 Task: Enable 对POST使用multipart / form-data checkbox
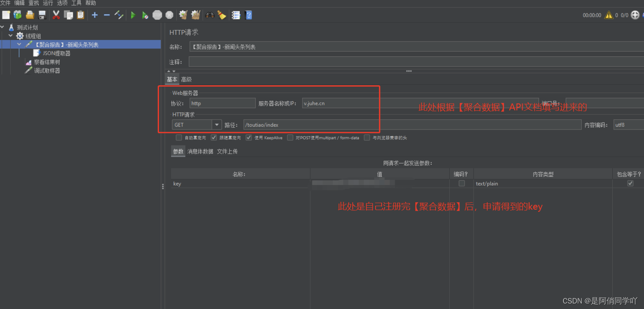(x=290, y=137)
